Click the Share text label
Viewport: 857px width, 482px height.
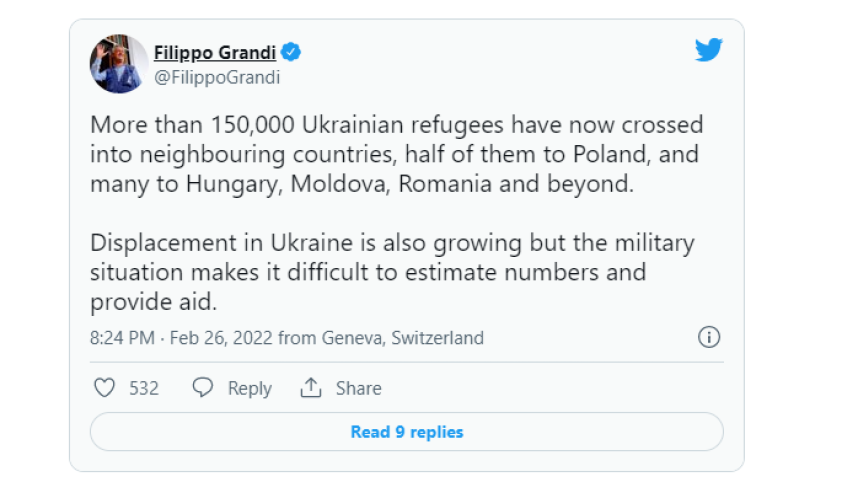358,388
